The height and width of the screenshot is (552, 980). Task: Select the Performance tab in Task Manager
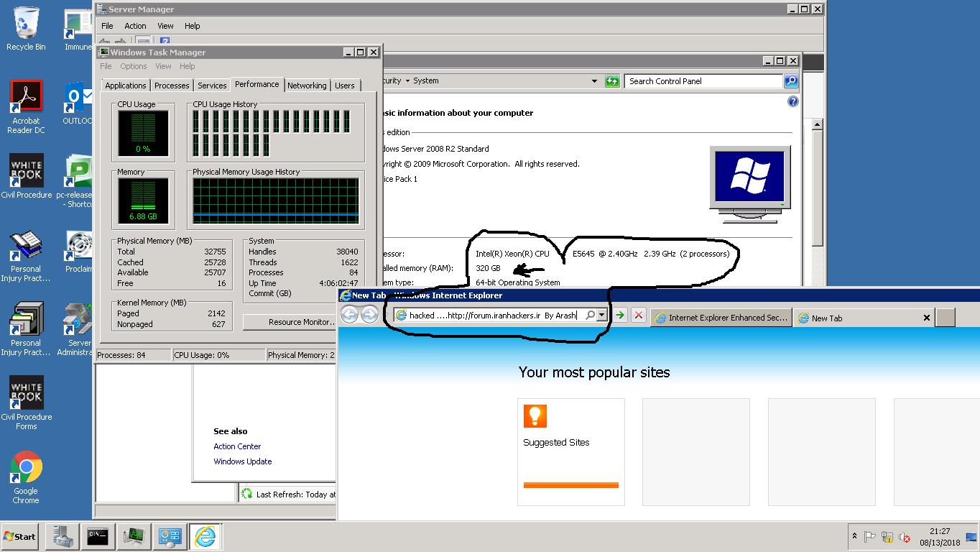click(x=256, y=84)
